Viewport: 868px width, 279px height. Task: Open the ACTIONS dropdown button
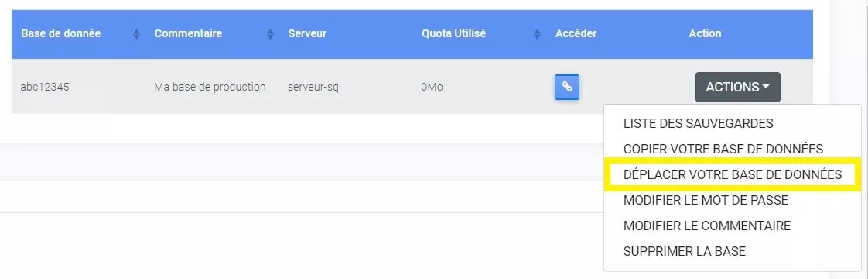[738, 87]
